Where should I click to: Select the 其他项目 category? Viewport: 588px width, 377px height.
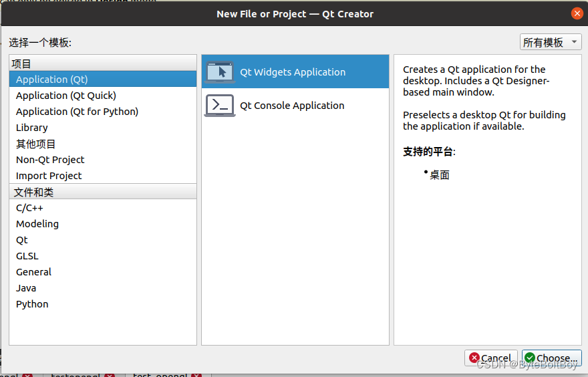[x=103, y=144]
